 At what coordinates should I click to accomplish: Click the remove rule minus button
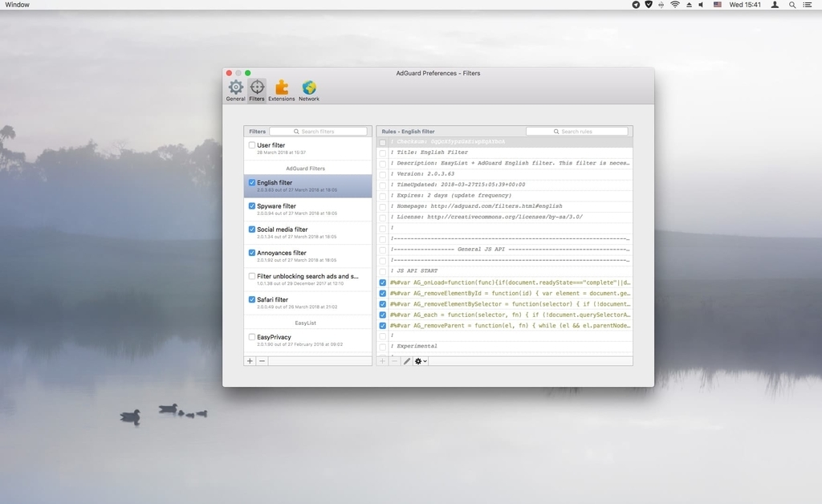point(395,361)
